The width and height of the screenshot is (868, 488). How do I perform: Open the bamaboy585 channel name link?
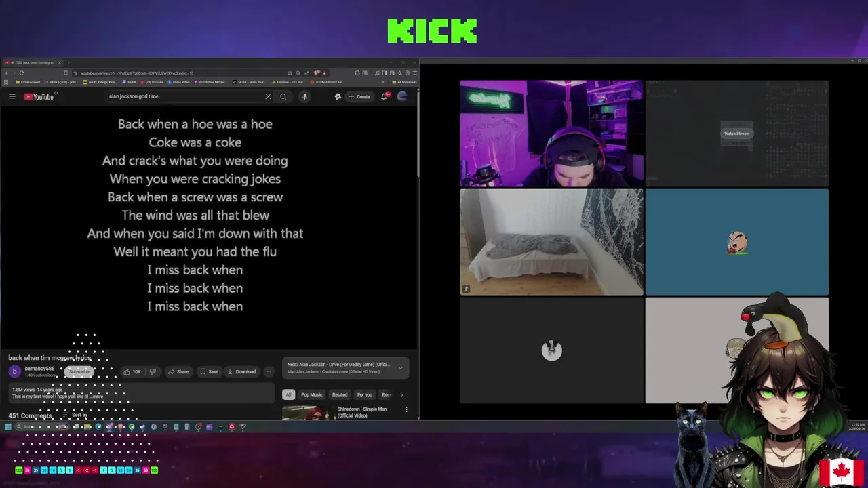click(x=39, y=369)
